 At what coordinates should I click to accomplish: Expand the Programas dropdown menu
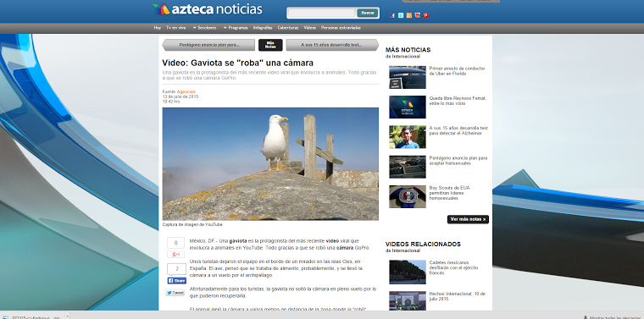click(236, 28)
